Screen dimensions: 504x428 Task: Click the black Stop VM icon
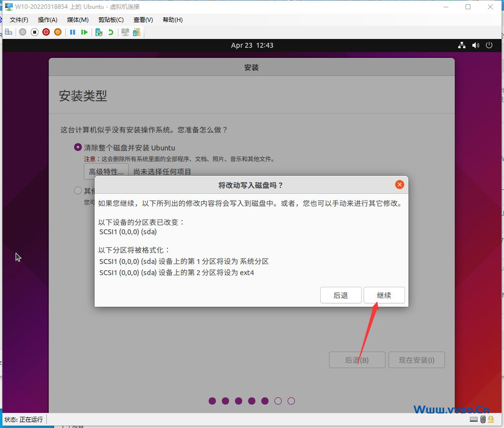[x=34, y=32]
